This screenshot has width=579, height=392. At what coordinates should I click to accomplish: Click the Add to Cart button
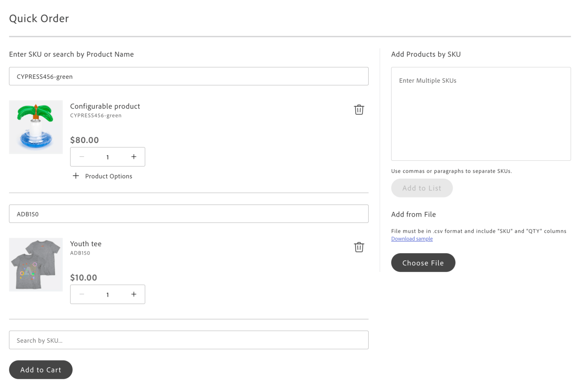(41, 369)
